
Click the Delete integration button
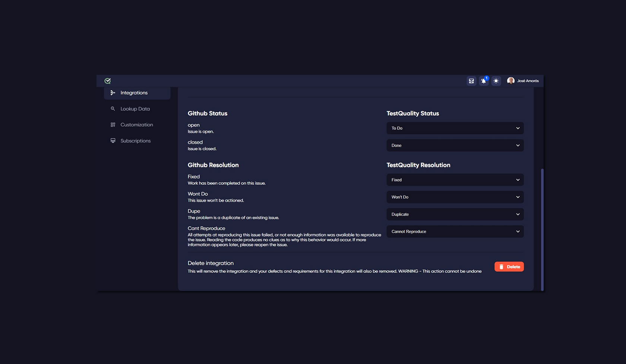point(509,266)
